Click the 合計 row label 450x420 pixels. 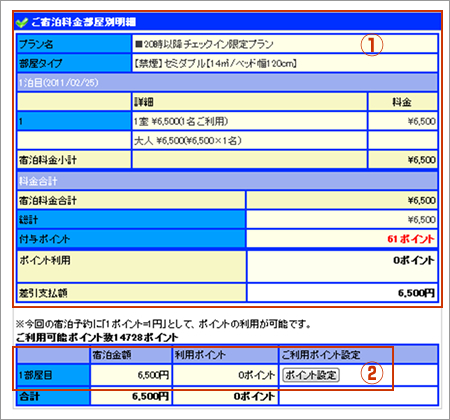53,396
